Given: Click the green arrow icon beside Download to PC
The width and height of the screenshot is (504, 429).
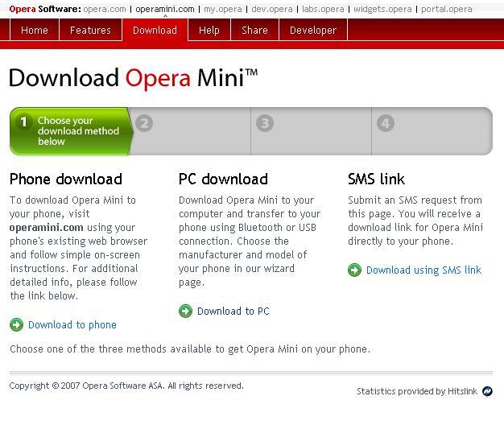Looking at the screenshot, I should pyautogui.click(x=185, y=311).
